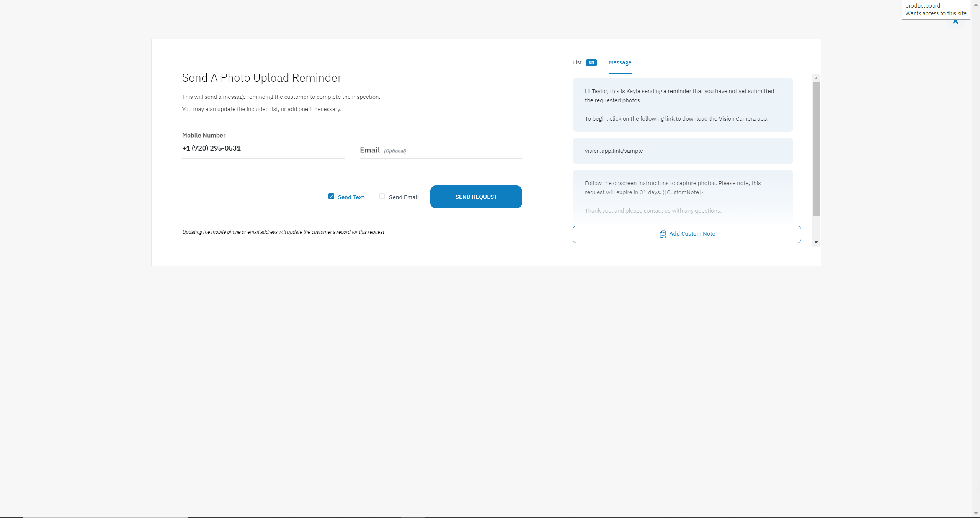Select the Message tab

[620, 62]
